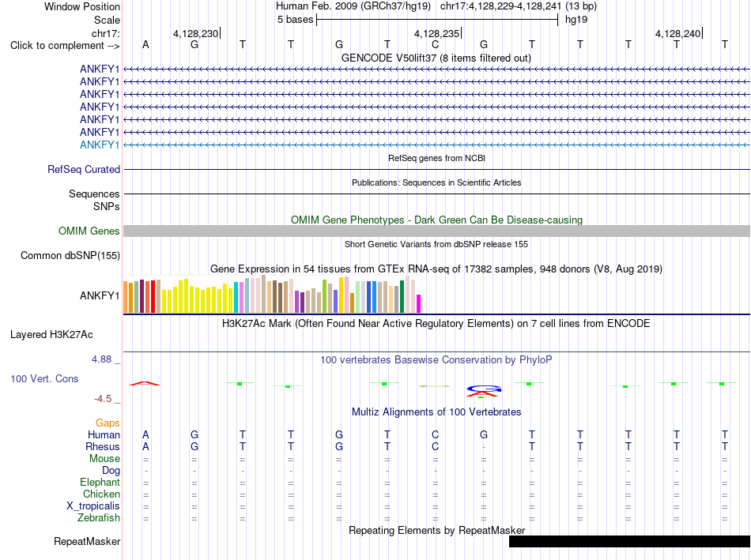Click the Rhesus gap dash under Human G
The width and height of the screenshot is (751, 560).
[x=484, y=448]
